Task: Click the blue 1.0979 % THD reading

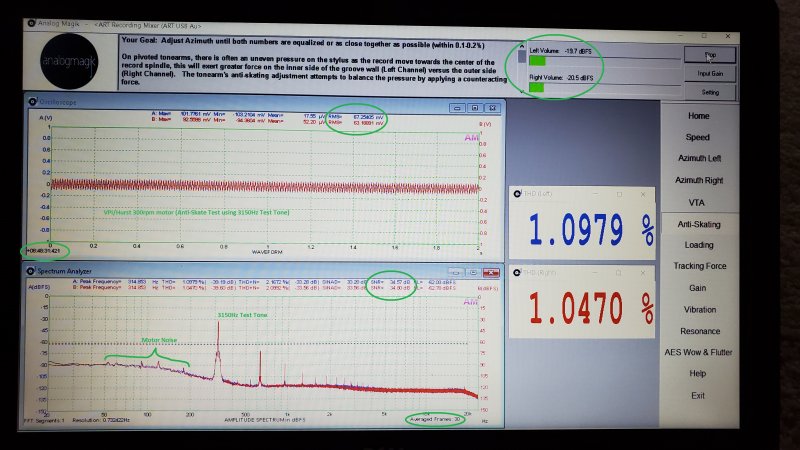Action: point(591,229)
